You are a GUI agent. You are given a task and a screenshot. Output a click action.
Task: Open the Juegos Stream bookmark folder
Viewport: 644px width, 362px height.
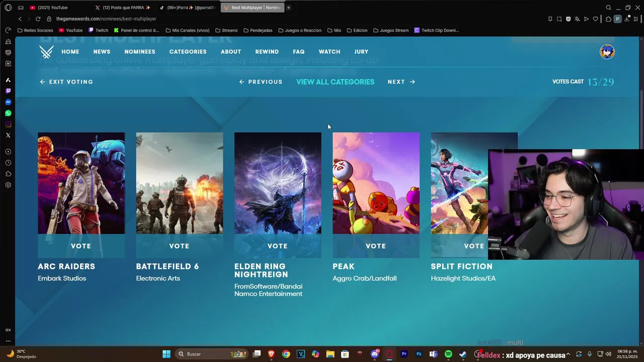tap(390, 30)
